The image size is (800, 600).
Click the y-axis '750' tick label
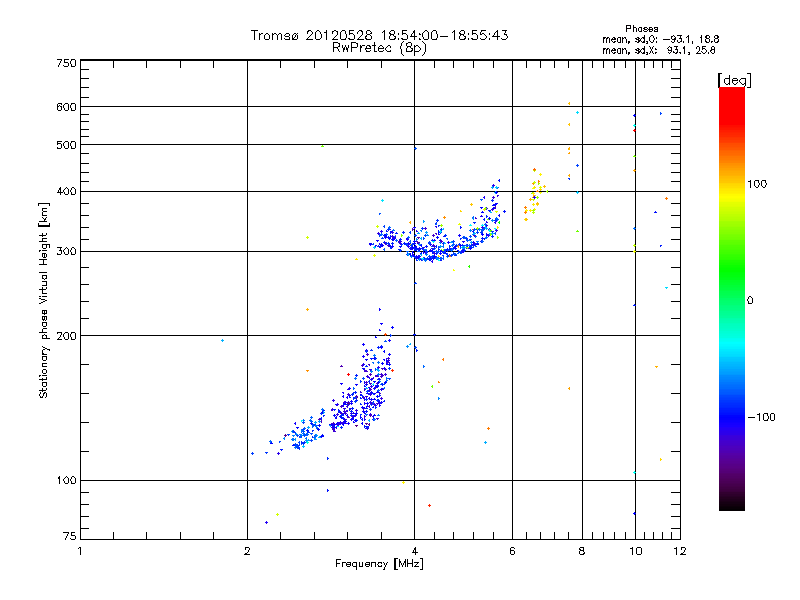point(66,63)
